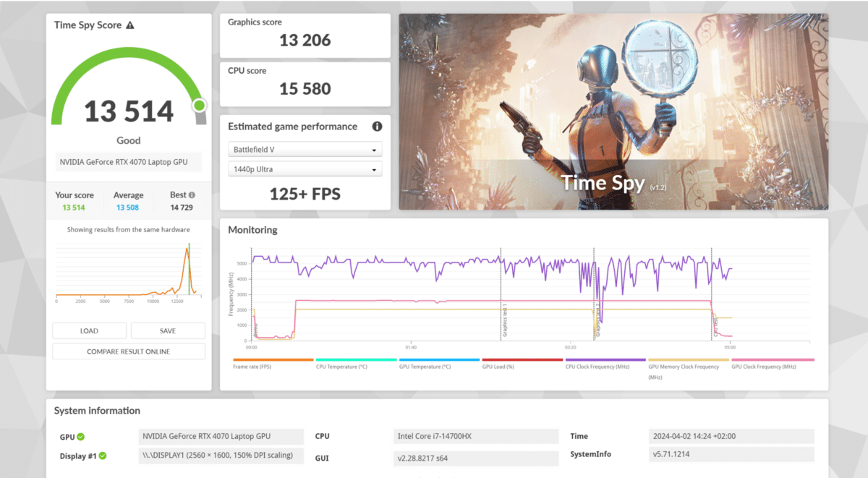Click the Intel Core i7-14700HX CPU value
The height and width of the screenshot is (478, 868).
click(476, 437)
